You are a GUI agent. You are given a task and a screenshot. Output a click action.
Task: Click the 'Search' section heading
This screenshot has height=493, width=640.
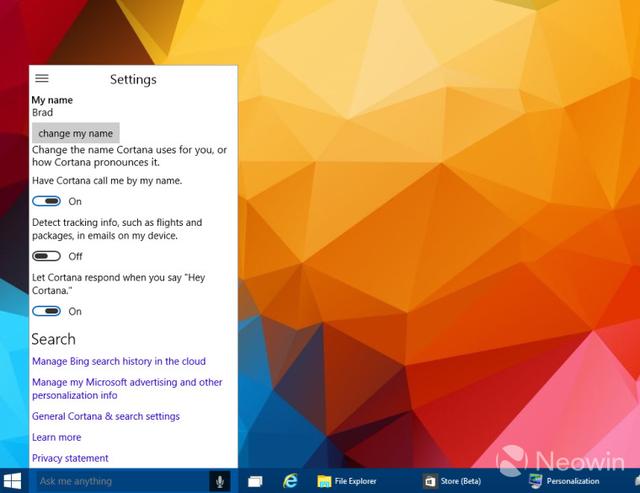pos(53,339)
